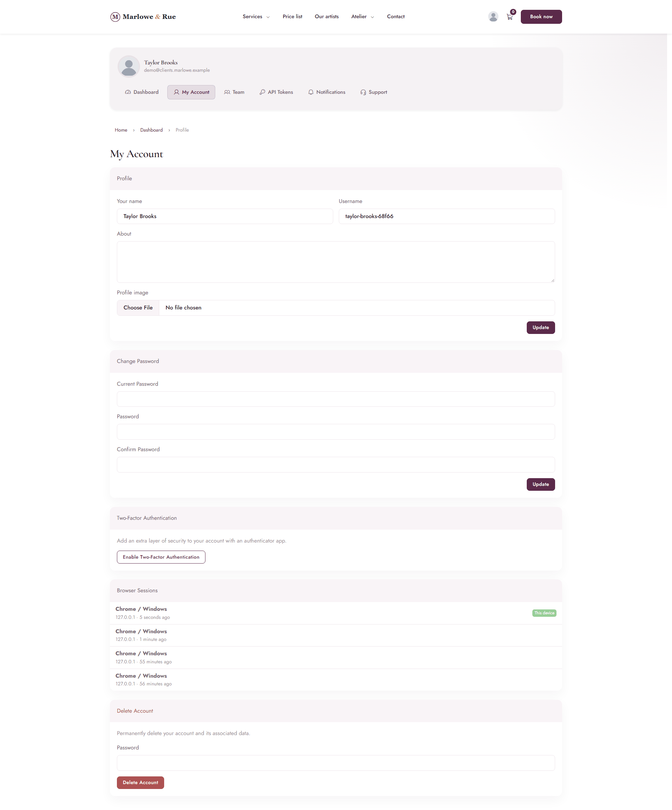Focus the Your name input field
The width and height of the screenshot is (672, 810).
coord(224,216)
